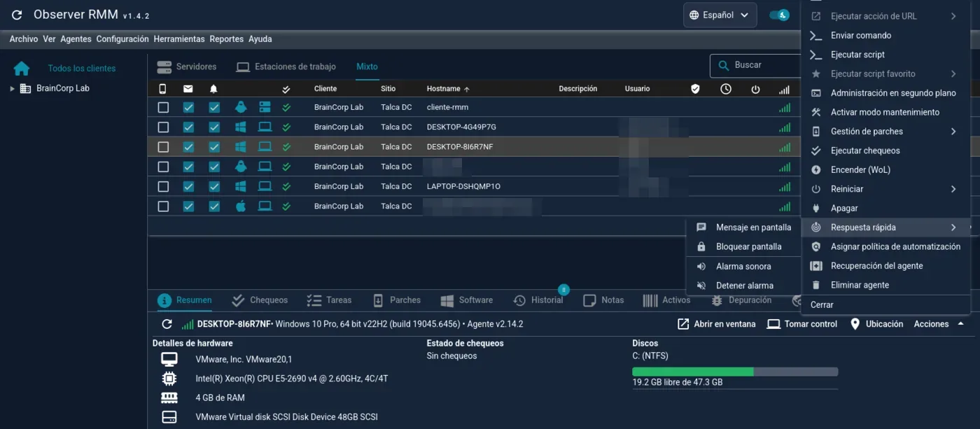This screenshot has height=429, width=980.
Task: Click Abrir en ventana
Action: (717, 324)
